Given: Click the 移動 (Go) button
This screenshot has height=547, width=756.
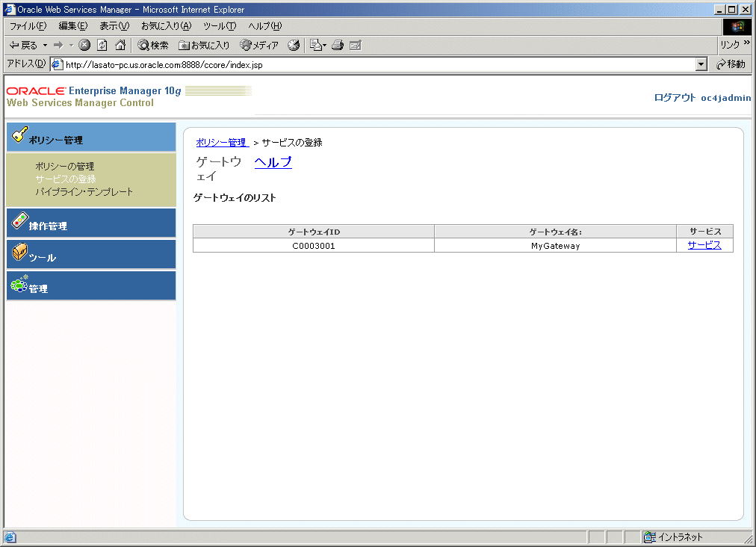Looking at the screenshot, I should pos(731,64).
